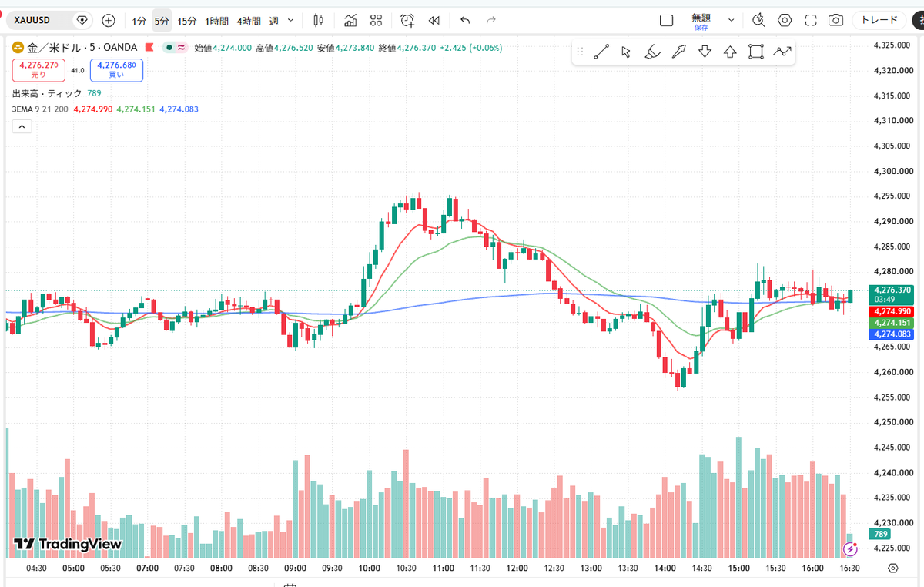924x587 pixels.
Task: Click the 4,300.000 price axis label
Action: click(895, 171)
